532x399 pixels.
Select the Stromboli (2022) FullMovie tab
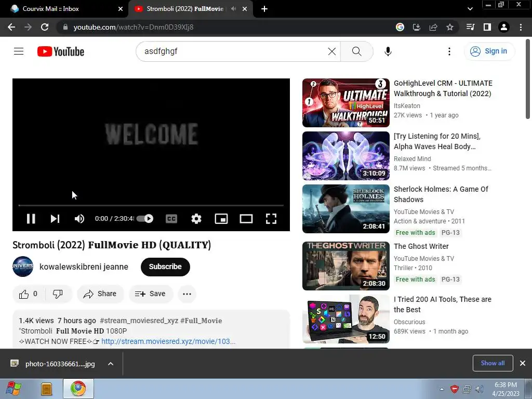185,9
